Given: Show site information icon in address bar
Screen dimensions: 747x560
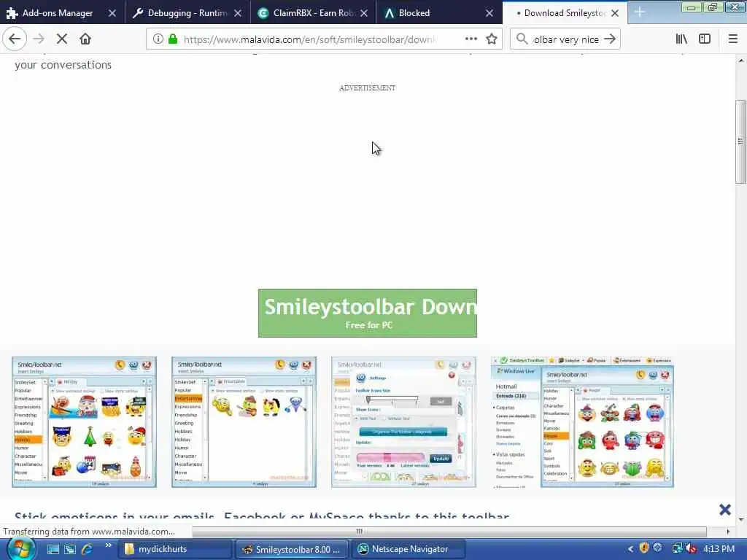Looking at the screenshot, I should tap(158, 39).
